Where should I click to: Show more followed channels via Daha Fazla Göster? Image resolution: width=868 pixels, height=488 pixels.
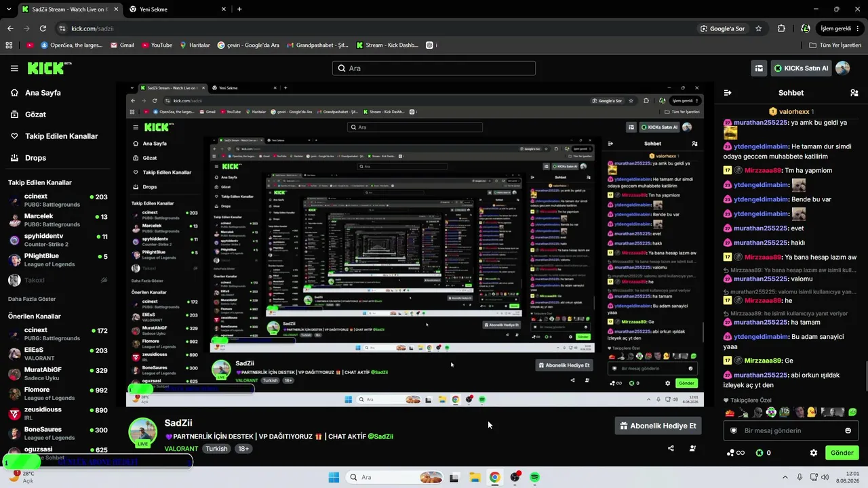pyautogui.click(x=32, y=299)
